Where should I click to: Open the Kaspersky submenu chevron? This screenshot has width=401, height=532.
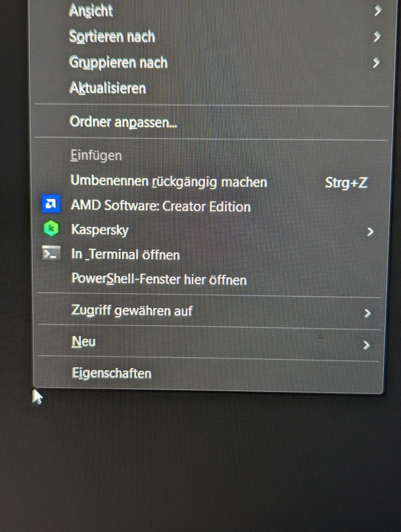coord(370,232)
